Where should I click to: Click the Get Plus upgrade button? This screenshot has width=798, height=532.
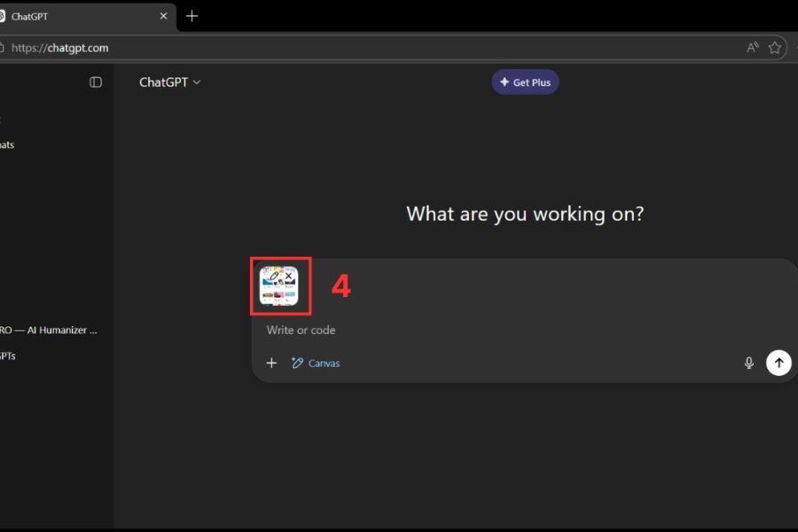pos(525,82)
